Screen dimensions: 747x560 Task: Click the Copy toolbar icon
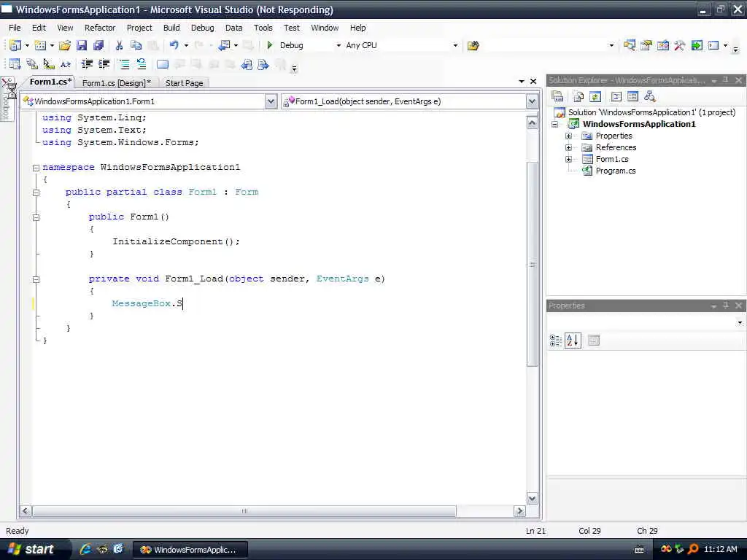click(x=136, y=45)
